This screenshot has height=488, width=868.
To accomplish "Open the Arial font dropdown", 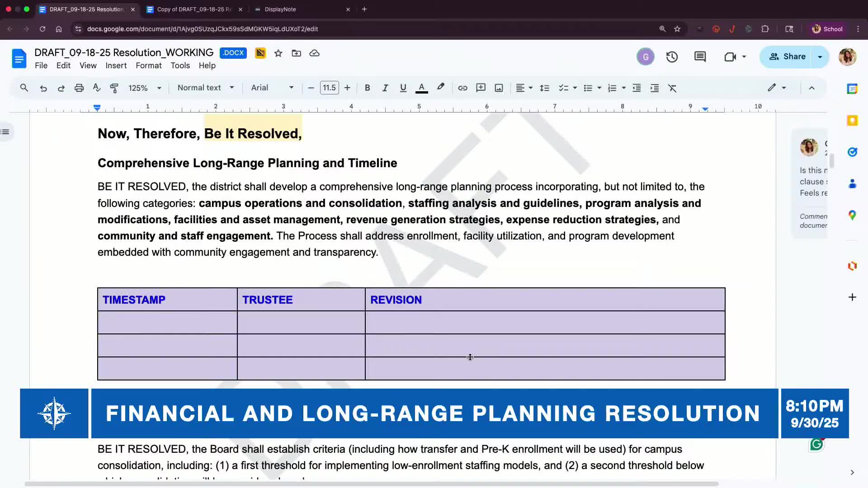I will coord(272,88).
